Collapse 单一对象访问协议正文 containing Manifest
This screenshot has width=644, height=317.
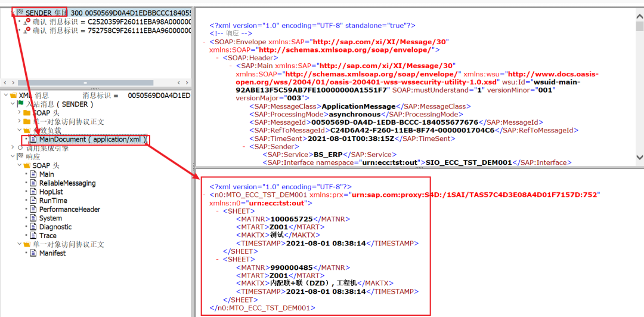click(x=19, y=244)
